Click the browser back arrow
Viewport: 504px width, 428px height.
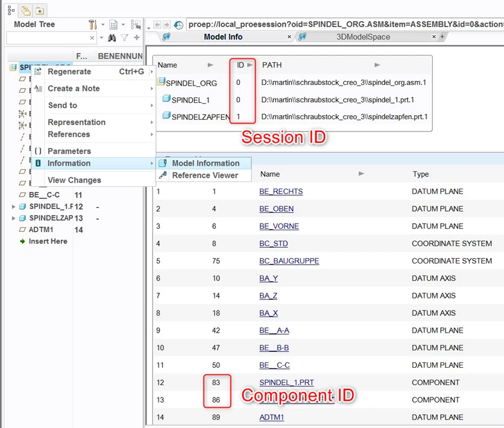click(x=157, y=25)
